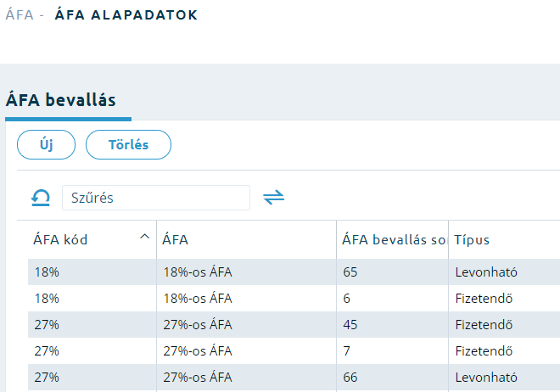Sort by ÁFA column header
560x392 pixels.
(x=175, y=239)
